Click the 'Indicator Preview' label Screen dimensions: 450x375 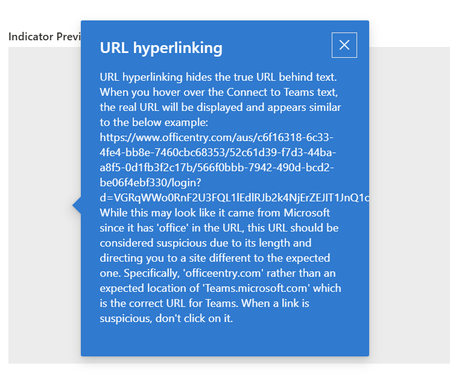[44, 36]
